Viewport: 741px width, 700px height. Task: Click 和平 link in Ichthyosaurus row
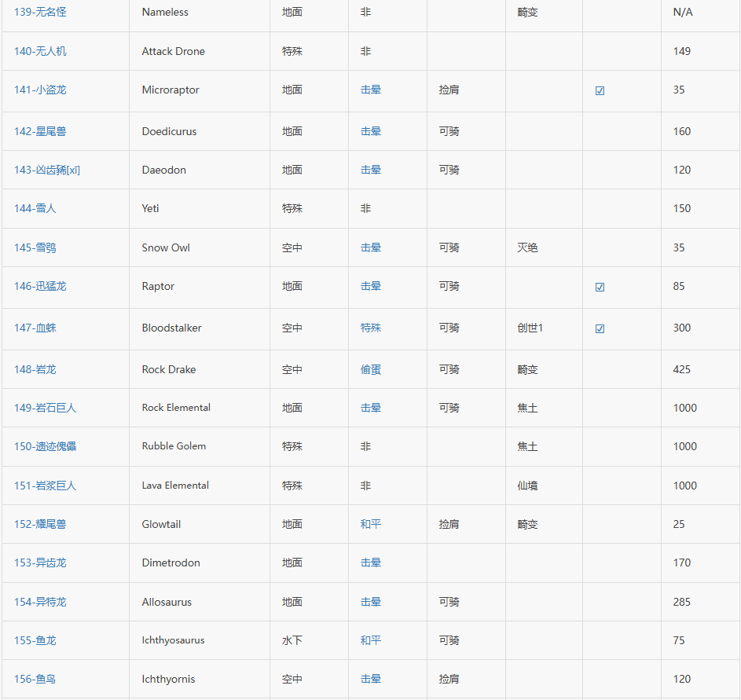coord(371,641)
